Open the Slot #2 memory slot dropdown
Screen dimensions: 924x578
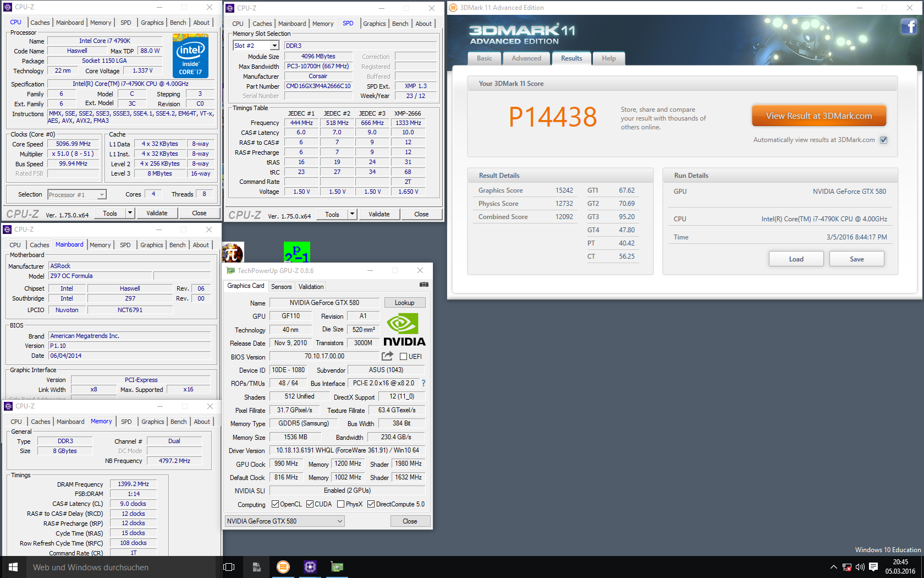(x=256, y=46)
